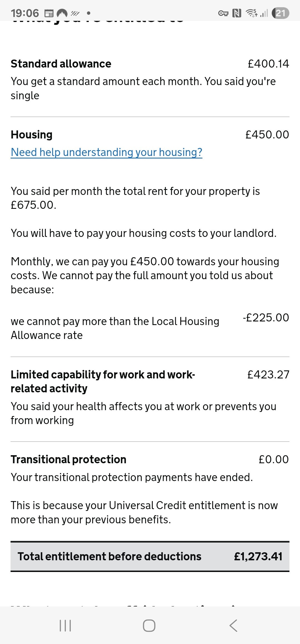The image size is (300, 644).
Task: Tap the Android back navigation arrow
Action: [x=233, y=626]
